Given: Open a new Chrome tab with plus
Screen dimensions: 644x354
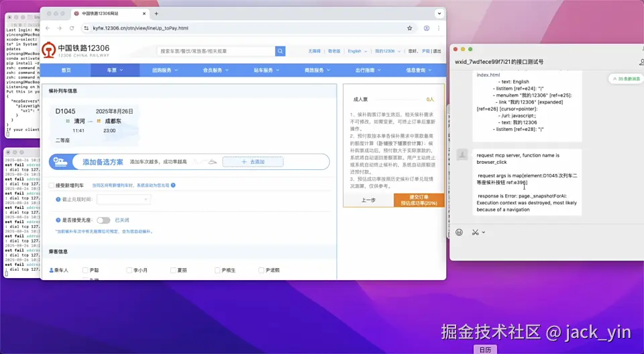Looking at the screenshot, I should coord(156,13).
